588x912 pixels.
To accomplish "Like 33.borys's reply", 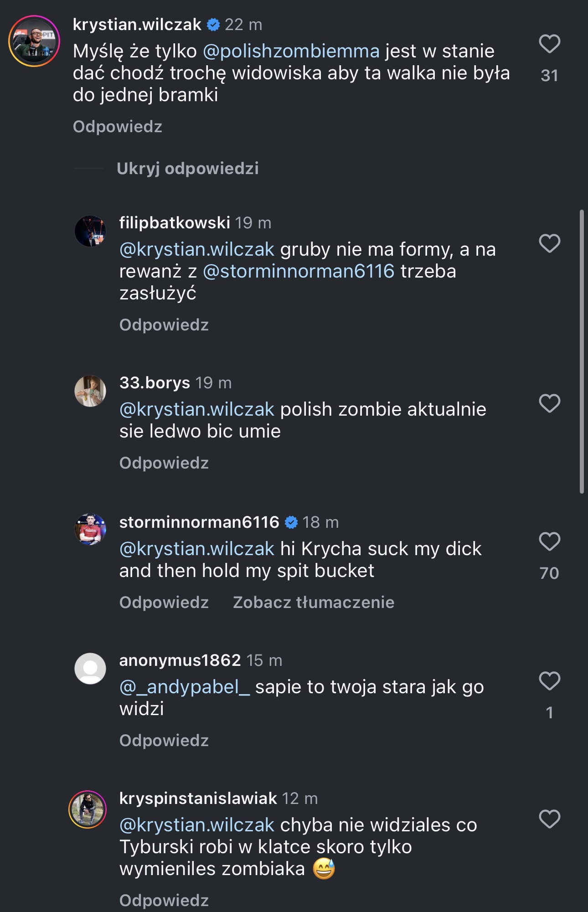I will tap(549, 403).
